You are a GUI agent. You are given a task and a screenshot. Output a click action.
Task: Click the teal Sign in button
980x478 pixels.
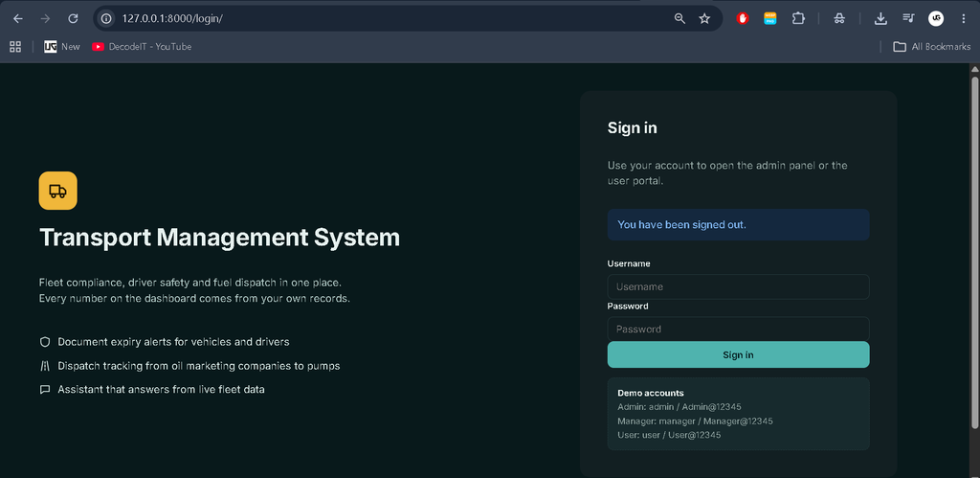738,354
